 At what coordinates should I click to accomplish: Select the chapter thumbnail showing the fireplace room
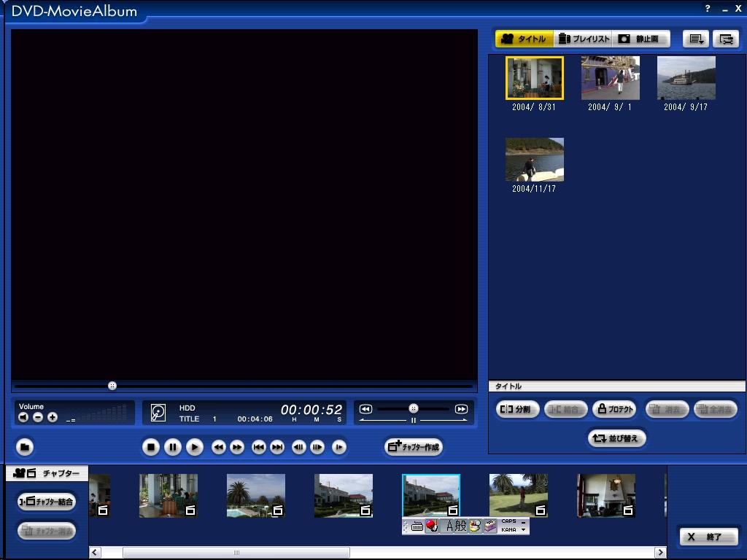point(606,496)
